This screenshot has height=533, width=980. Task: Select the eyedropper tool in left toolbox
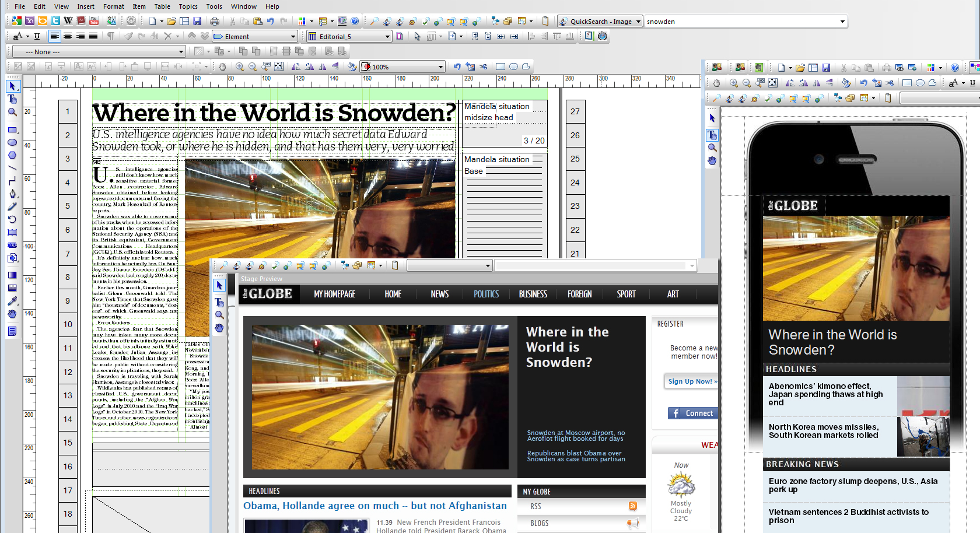12,301
